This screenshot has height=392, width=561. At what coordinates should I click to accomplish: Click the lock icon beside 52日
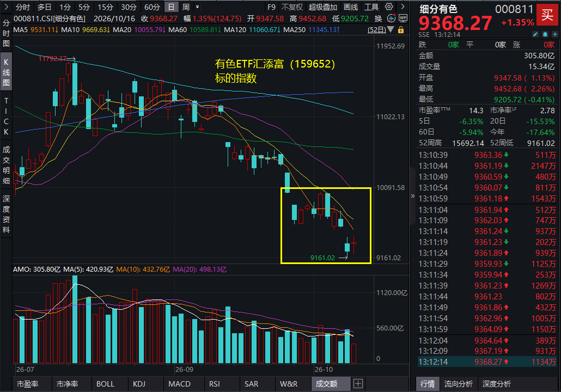401,30
